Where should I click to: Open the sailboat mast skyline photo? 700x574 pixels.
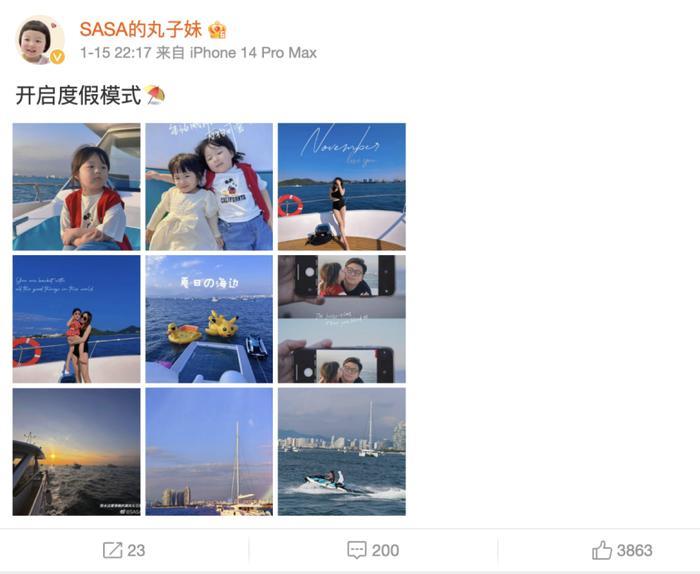coord(209,452)
